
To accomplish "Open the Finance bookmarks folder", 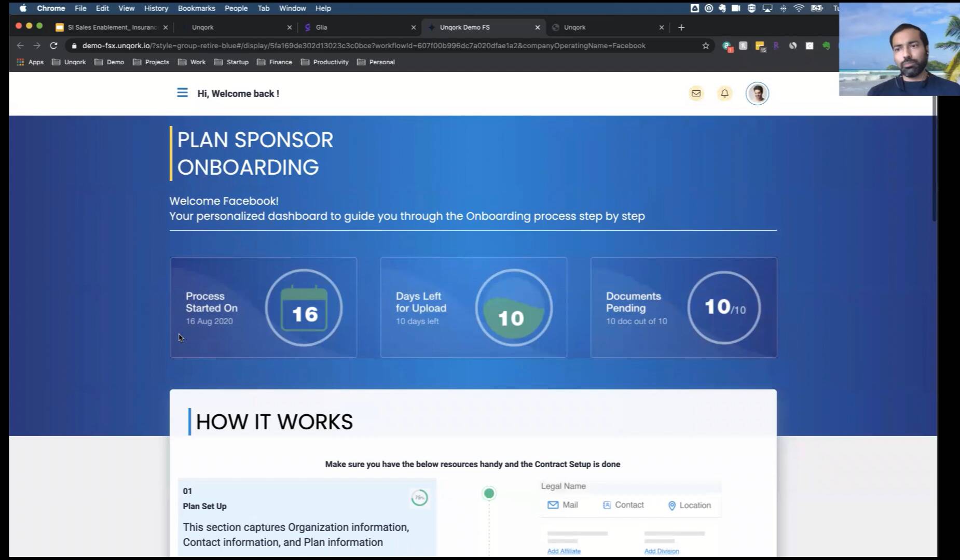I will [x=275, y=62].
